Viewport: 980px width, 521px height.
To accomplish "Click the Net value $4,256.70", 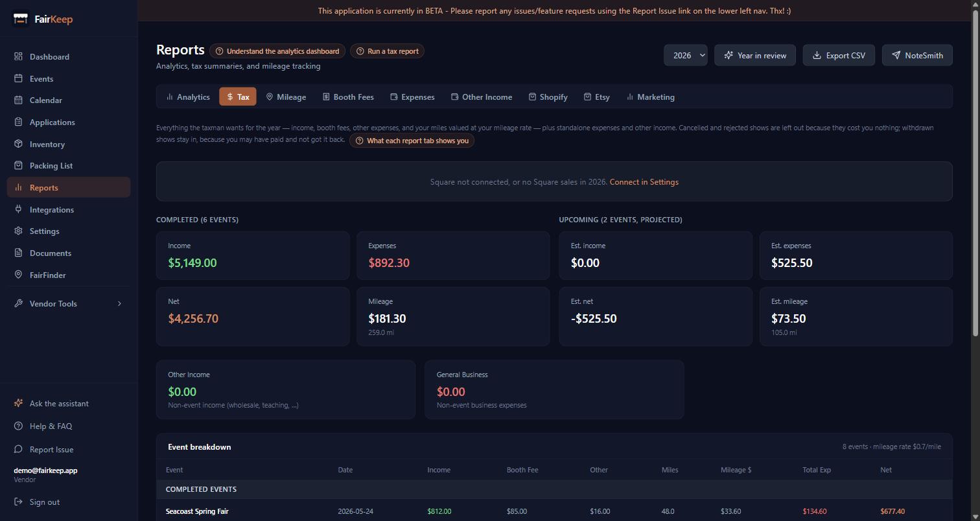I will (x=193, y=319).
